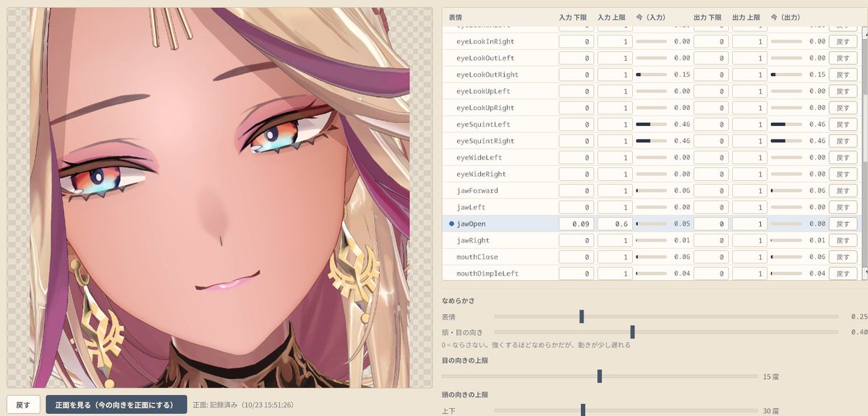
Task: Click 正面を見る (set current direction as front) button
Action: point(116,404)
